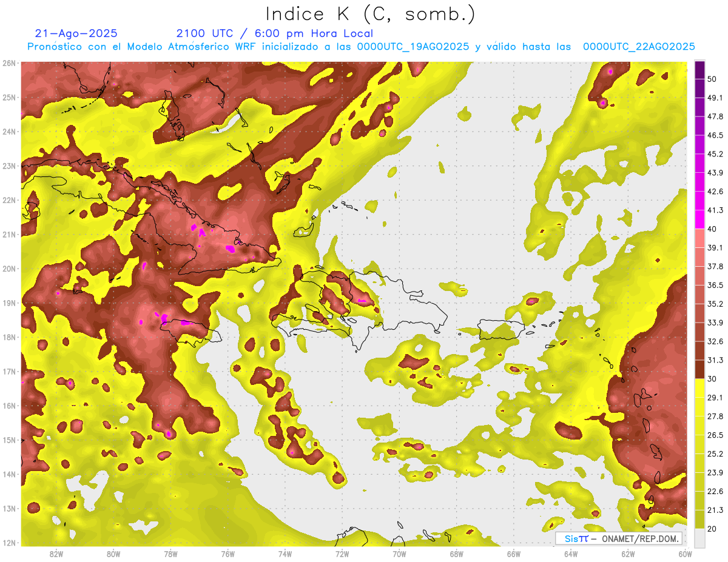Click the '33.9' legend value
The height and width of the screenshot is (562, 728).
click(715, 323)
